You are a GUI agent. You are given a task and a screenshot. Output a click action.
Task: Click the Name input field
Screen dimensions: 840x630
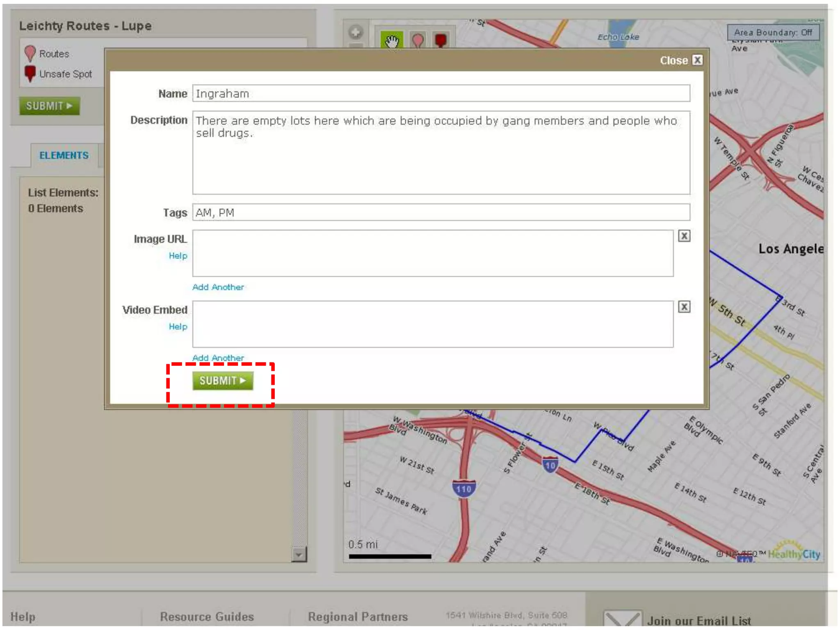(x=441, y=94)
